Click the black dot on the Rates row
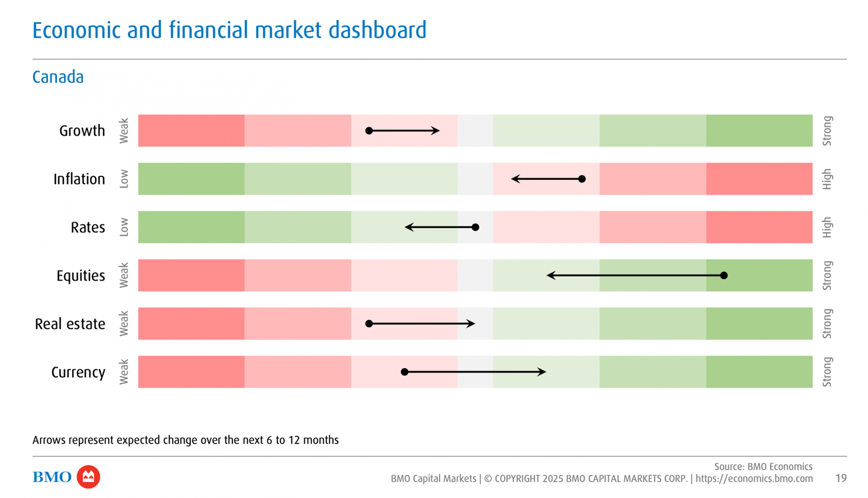Screen dimensions: 868x498 point(475,227)
